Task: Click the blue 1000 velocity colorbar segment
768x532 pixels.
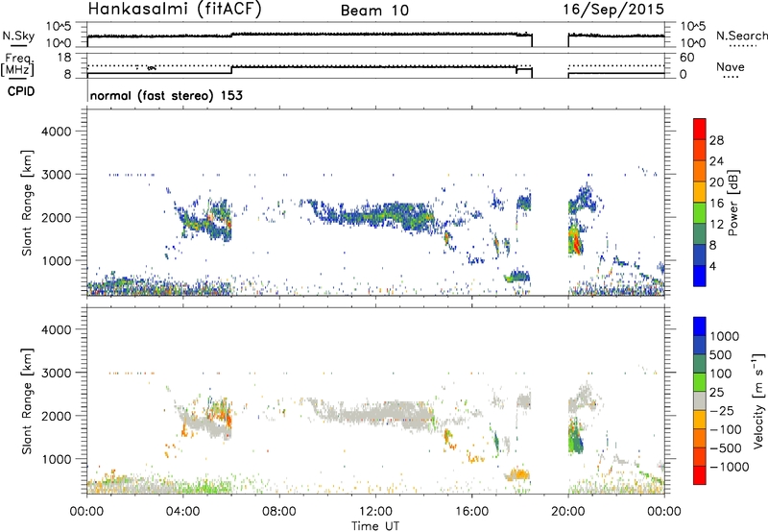Action: 700,326
